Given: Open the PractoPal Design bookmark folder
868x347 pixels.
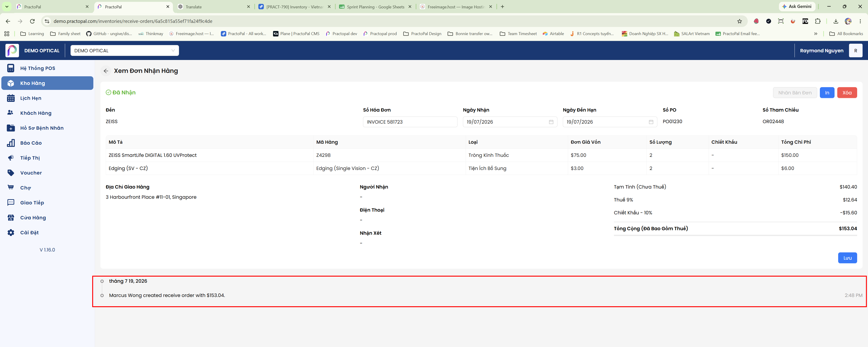Looking at the screenshot, I should 422,34.
